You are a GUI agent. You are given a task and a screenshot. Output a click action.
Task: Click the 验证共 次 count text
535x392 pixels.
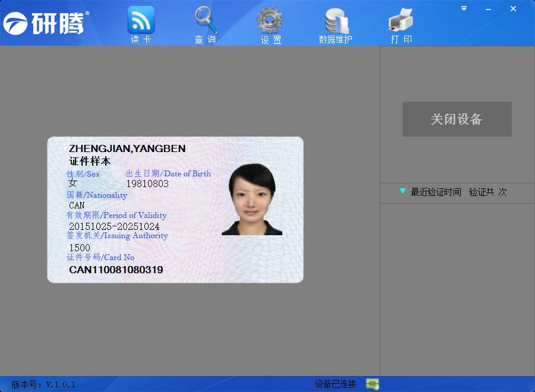point(488,192)
